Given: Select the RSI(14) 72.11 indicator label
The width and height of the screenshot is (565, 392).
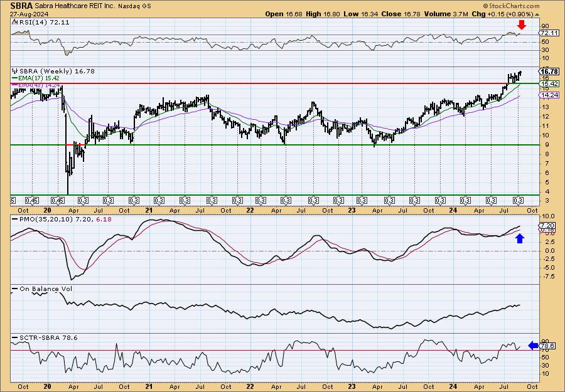Looking at the screenshot, I should [43, 23].
